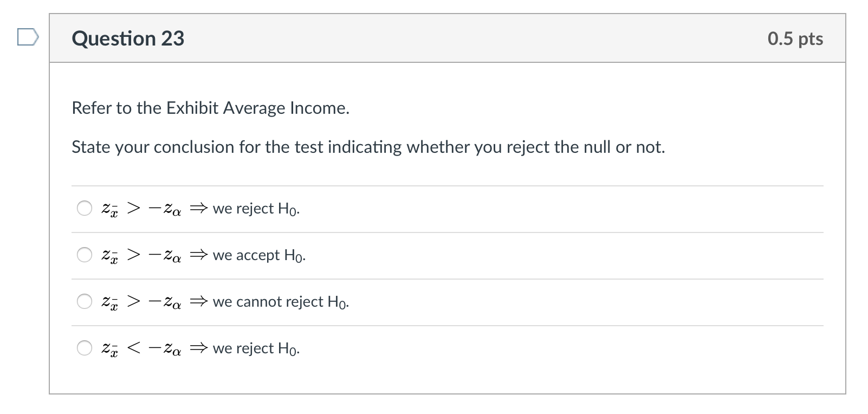Click the 'Refer to the Exhibit Average Income.' line
The width and height of the screenshot is (868, 414).
pos(210,108)
